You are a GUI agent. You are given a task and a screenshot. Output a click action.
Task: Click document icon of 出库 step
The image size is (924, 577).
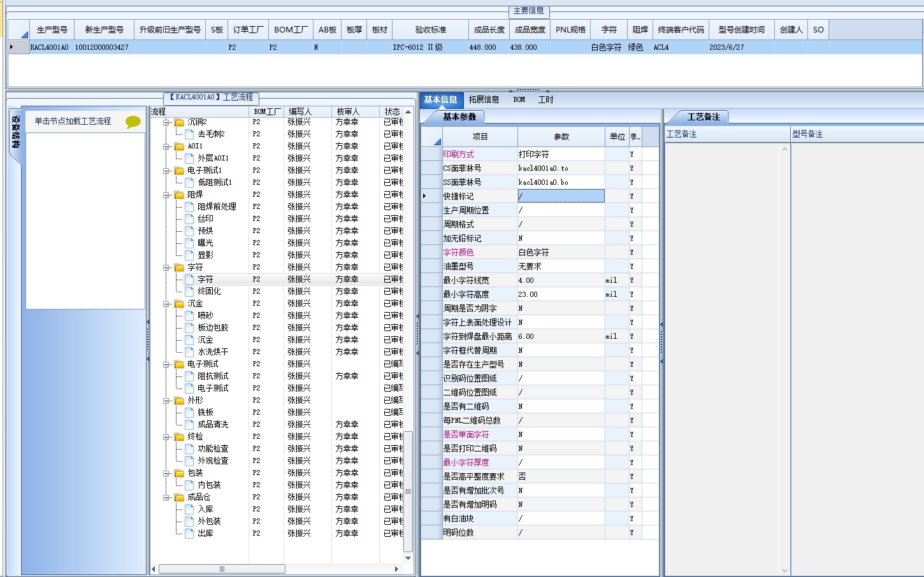click(189, 534)
